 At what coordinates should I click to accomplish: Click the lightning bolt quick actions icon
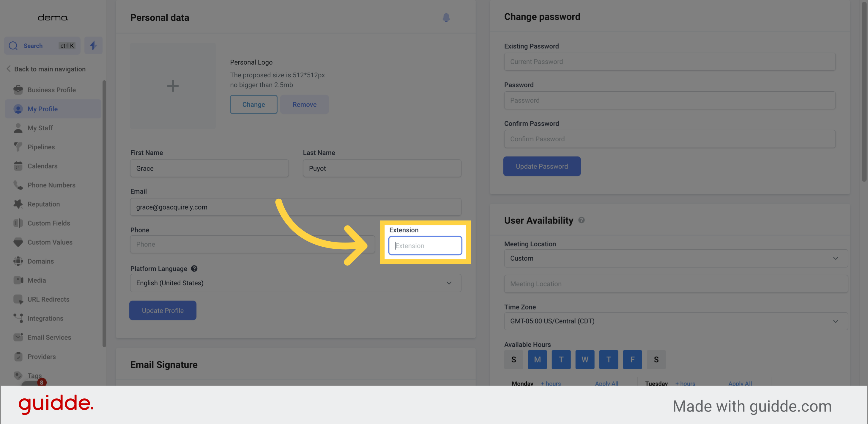coord(93,45)
